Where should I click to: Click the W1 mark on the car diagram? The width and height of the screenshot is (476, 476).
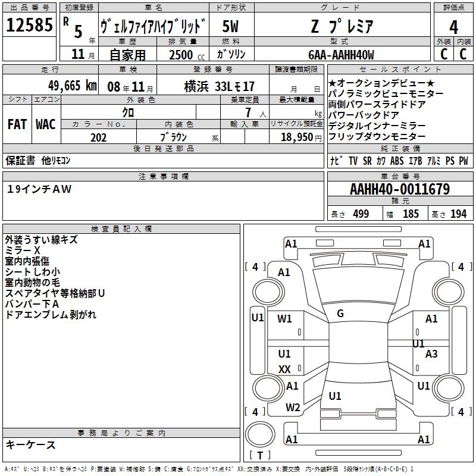(x=285, y=319)
